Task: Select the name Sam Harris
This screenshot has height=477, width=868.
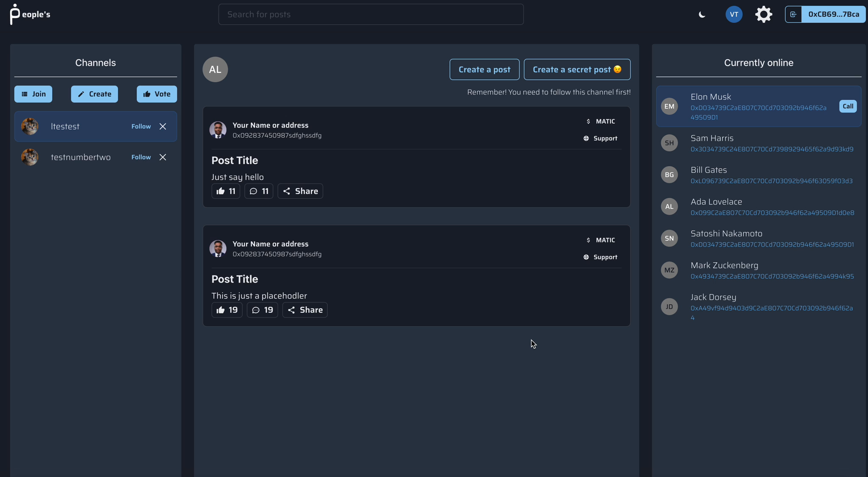Action: pyautogui.click(x=712, y=138)
